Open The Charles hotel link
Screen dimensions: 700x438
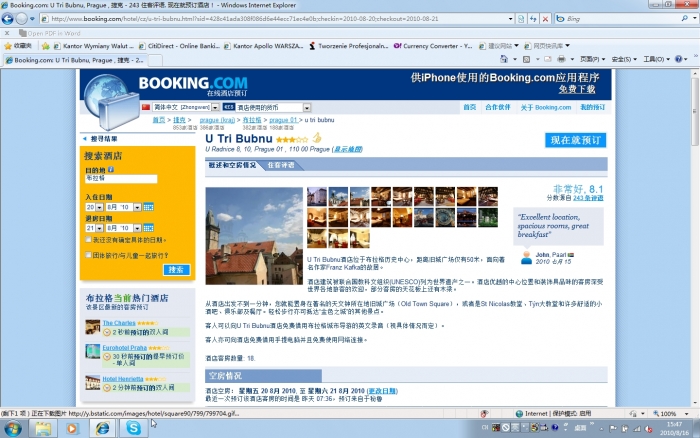point(119,323)
